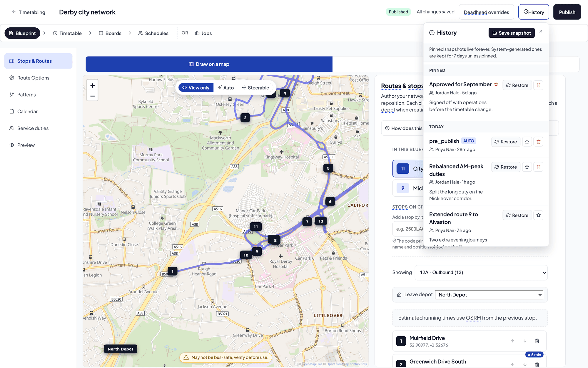Open Service duties in sidebar
This screenshot has height=368, width=588.
click(x=38, y=128)
